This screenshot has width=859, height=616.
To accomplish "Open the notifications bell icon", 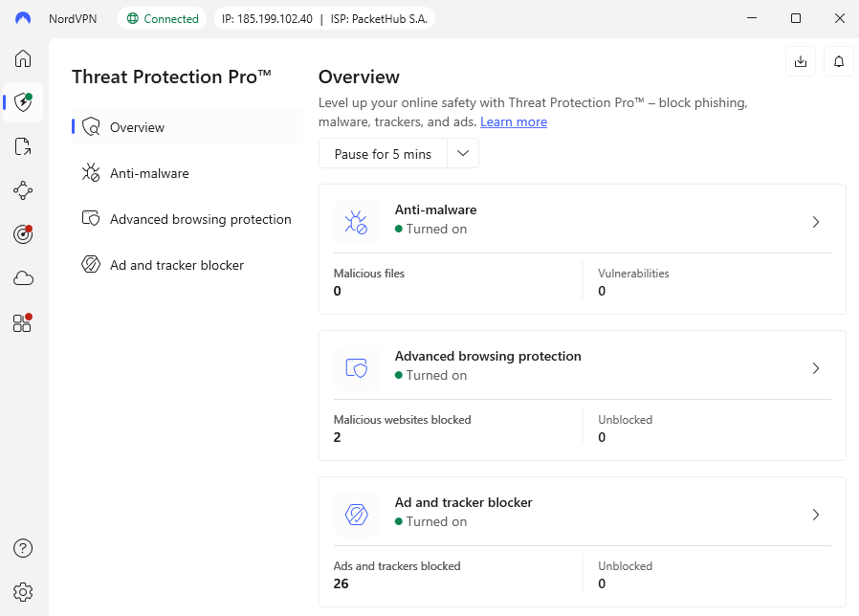I will coord(839,61).
